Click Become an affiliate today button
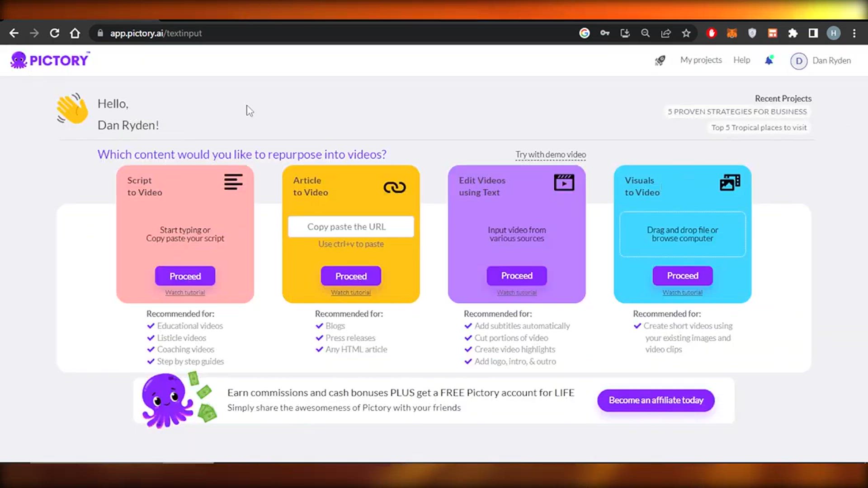868x488 pixels. (656, 400)
